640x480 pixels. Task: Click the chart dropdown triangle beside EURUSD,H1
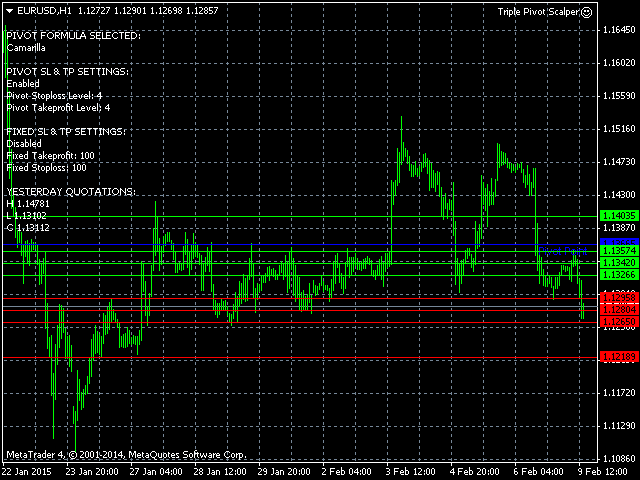pyautogui.click(x=10, y=11)
